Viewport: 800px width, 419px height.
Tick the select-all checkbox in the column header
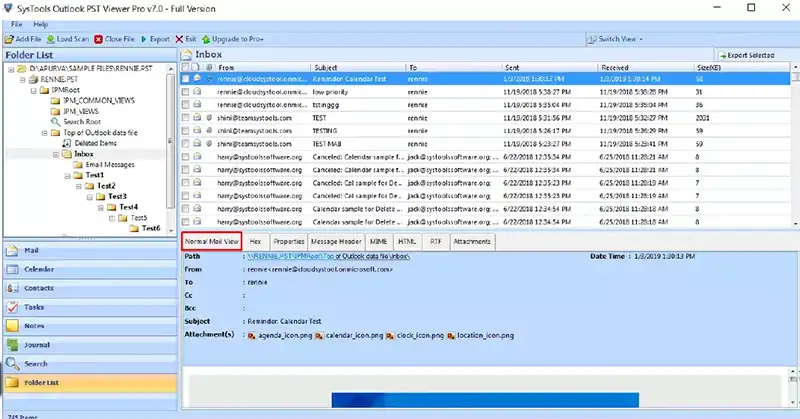pos(185,67)
